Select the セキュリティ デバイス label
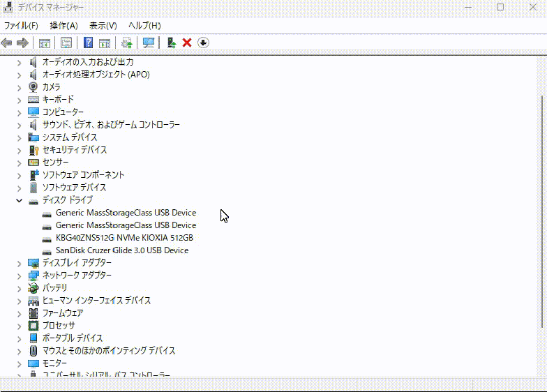 (x=74, y=149)
